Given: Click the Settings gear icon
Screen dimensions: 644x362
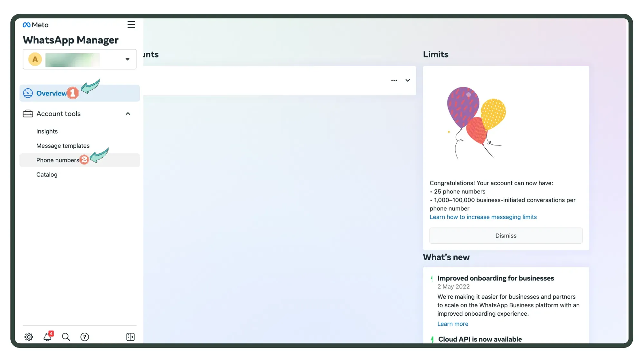Looking at the screenshot, I should (x=28, y=337).
